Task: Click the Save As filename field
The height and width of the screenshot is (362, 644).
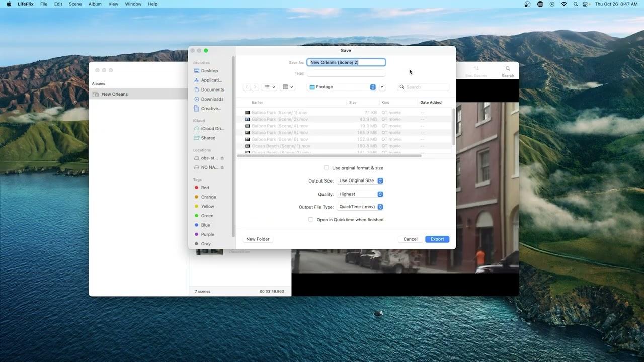Action: [x=346, y=62]
